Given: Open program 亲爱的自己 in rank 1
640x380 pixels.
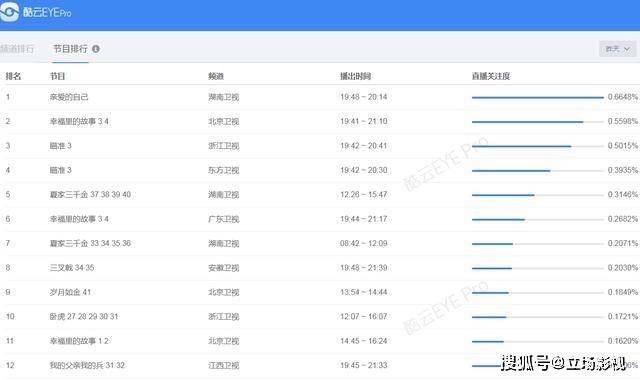Looking at the screenshot, I should (x=69, y=97).
